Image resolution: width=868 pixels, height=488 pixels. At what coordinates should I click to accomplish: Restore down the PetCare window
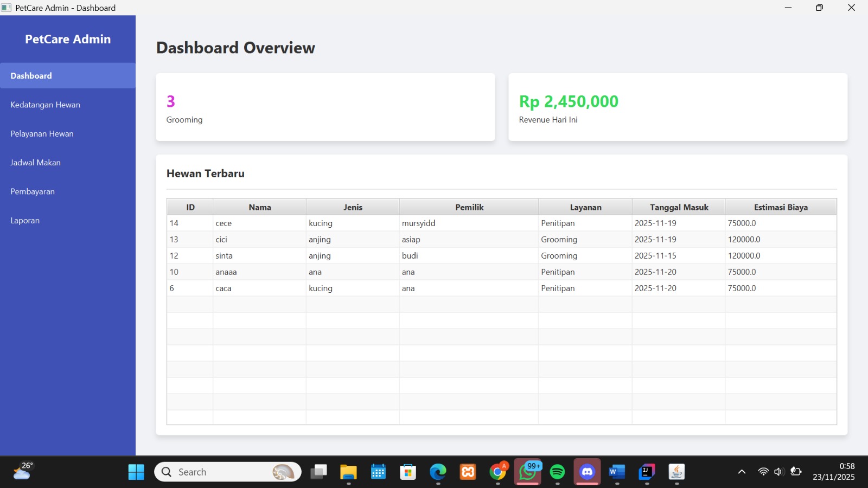(x=819, y=8)
